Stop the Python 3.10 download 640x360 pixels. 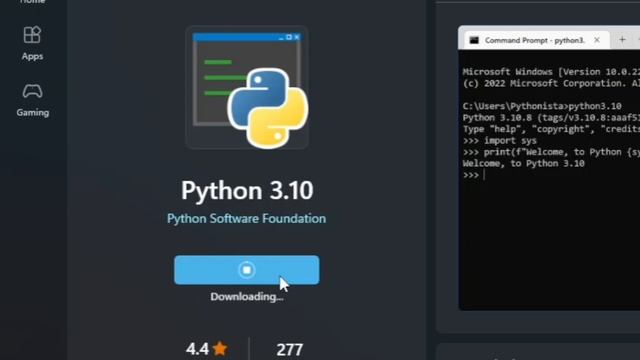click(x=247, y=270)
